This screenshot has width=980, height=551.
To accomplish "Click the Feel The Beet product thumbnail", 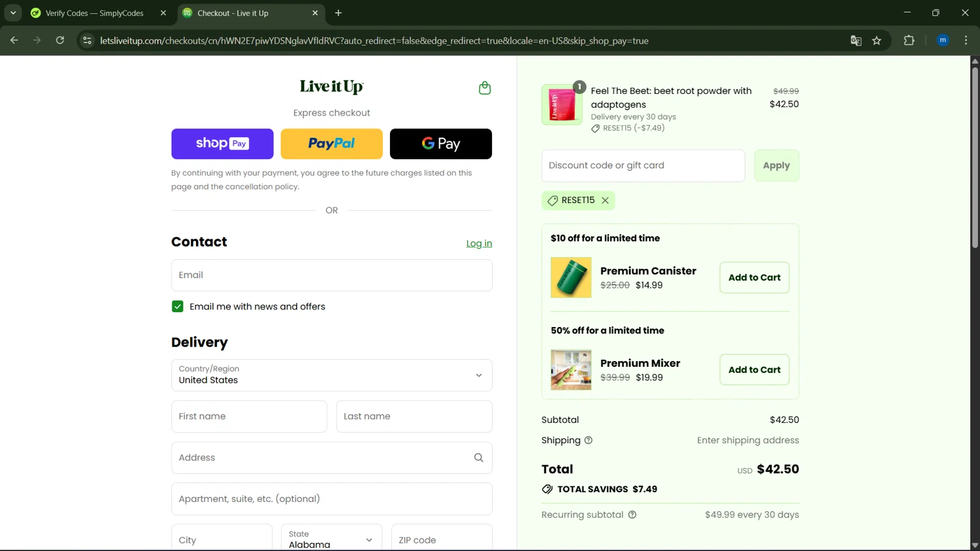I will pos(562,104).
